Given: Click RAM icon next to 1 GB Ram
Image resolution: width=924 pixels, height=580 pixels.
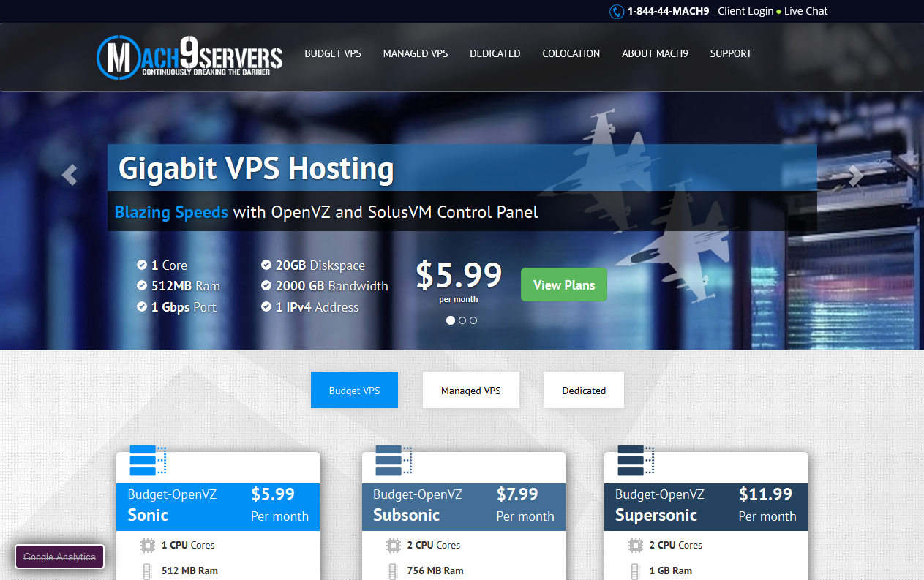Looking at the screenshot, I should (636, 571).
